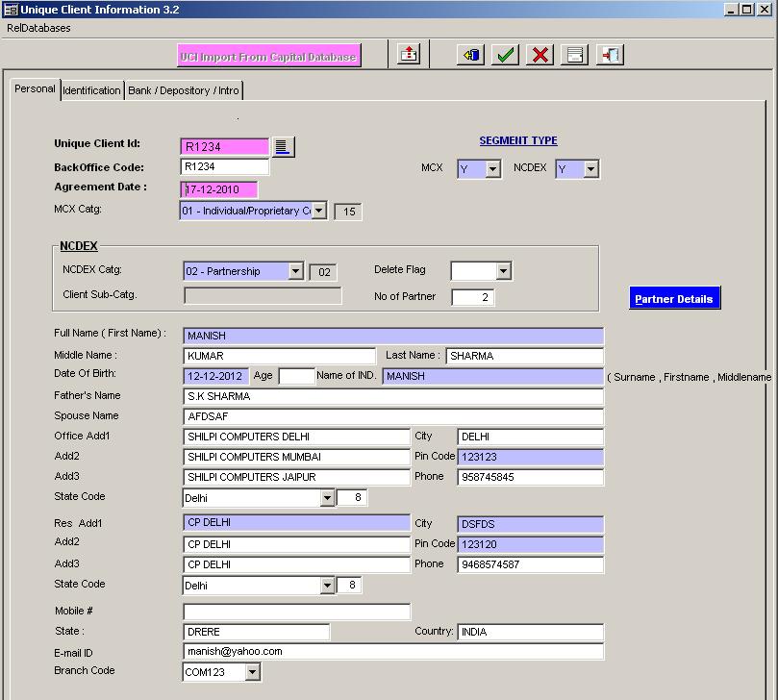Click the upload arrow toolbar icon
778x700 pixels.
409,55
